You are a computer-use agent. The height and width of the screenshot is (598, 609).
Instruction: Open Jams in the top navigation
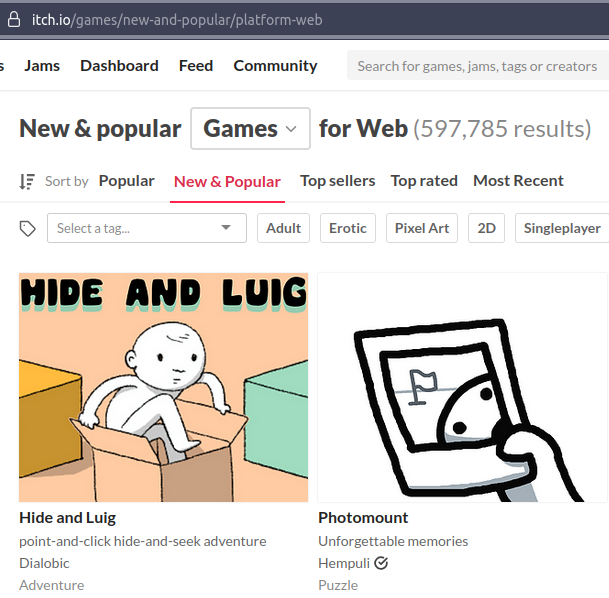click(42, 66)
